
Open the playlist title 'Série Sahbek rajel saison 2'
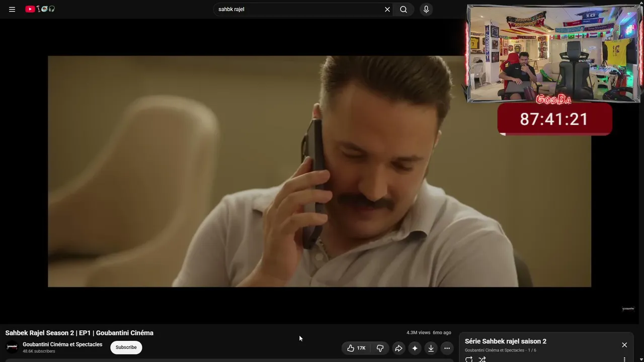pyautogui.click(x=506, y=341)
